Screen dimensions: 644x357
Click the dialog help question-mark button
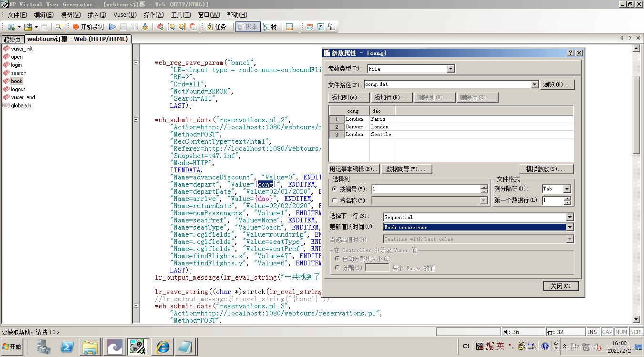[x=571, y=53]
